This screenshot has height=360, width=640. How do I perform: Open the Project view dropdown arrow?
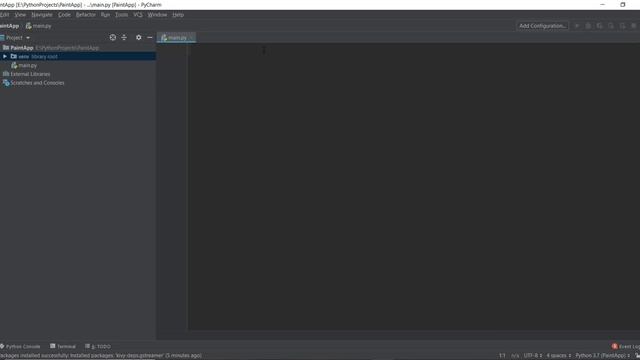[x=28, y=38]
